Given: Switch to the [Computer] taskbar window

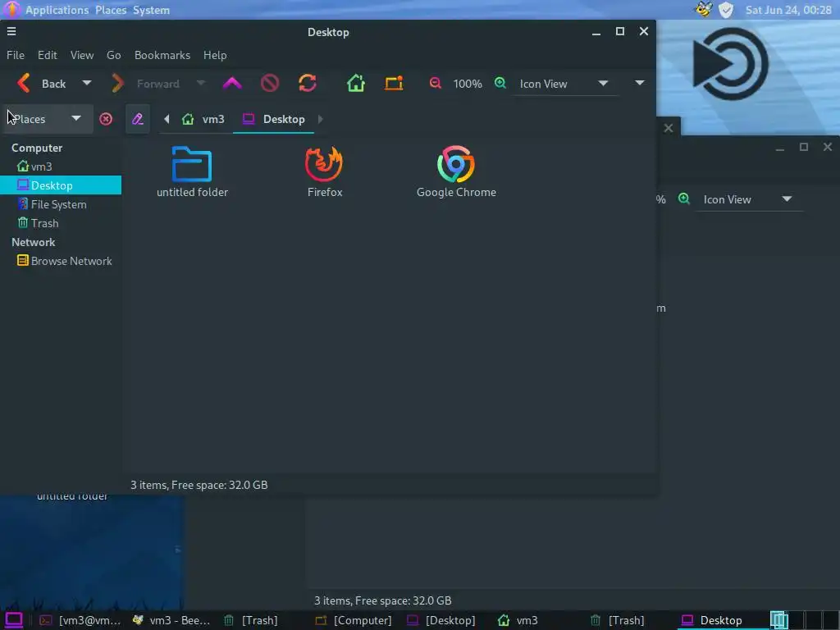Looking at the screenshot, I should point(354,620).
